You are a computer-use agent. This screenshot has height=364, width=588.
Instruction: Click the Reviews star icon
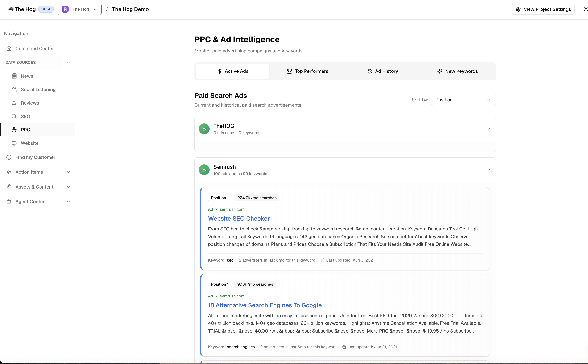click(x=14, y=103)
